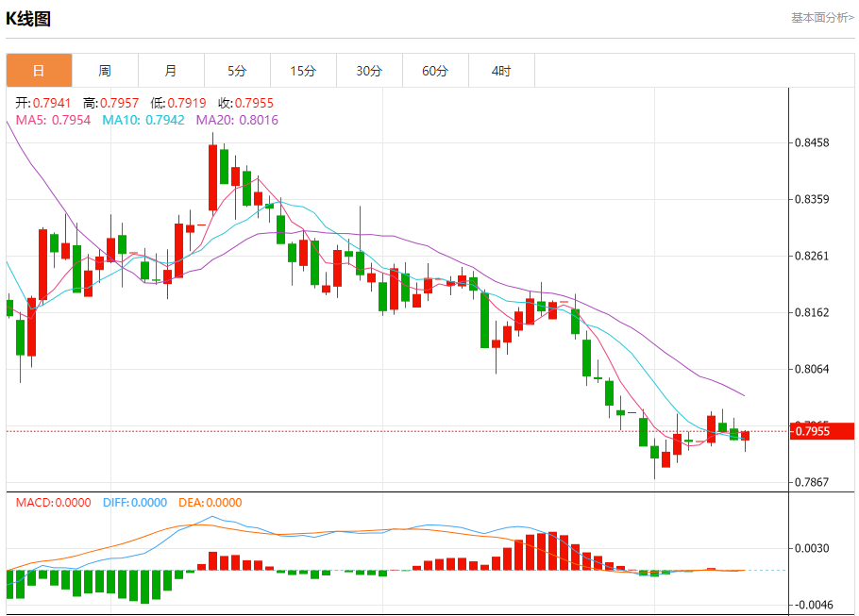
Task: Open the 15分 interval tab
Action: coord(303,71)
